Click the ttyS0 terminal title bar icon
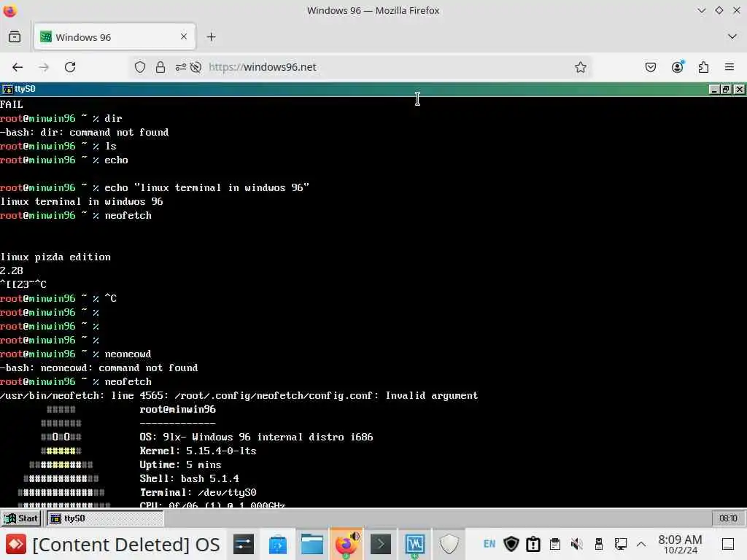The height and width of the screenshot is (560, 747). (x=7, y=89)
